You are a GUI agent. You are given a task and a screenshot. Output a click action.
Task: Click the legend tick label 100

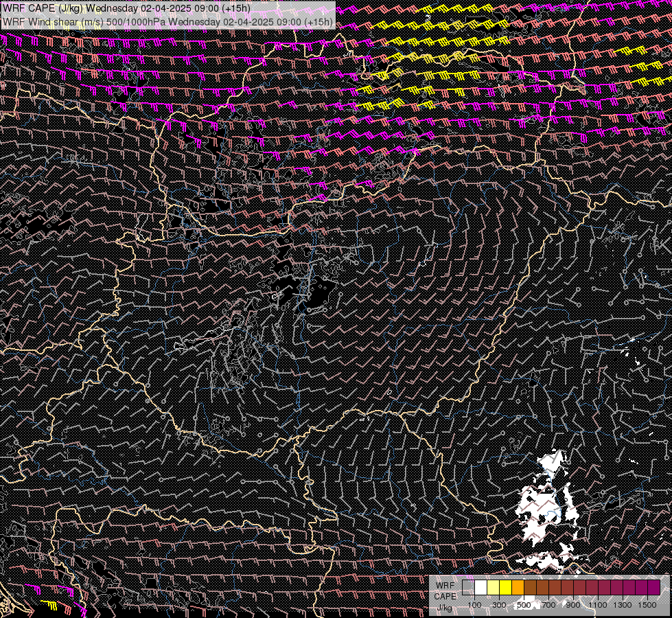(474, 605)
